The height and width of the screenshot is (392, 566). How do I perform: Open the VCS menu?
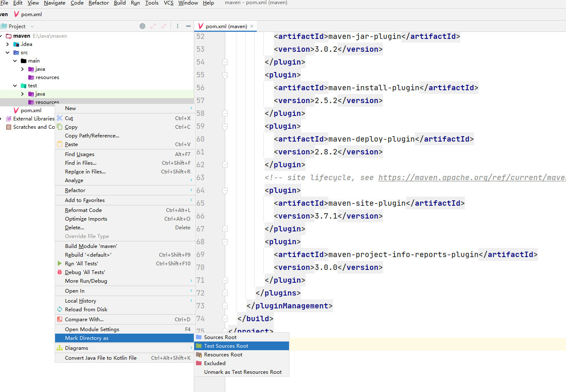point(169,3)
